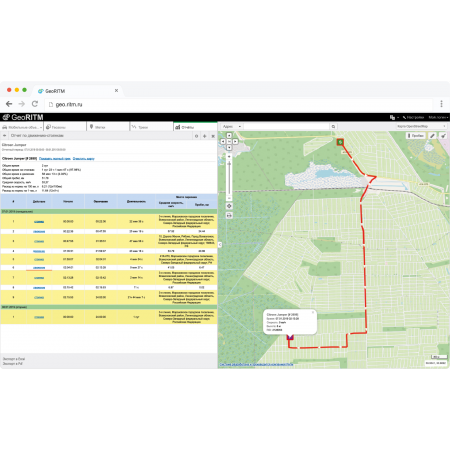Zoom out with the minus button
The width and height of the screenshot is (450, 450).
point(229,198)
